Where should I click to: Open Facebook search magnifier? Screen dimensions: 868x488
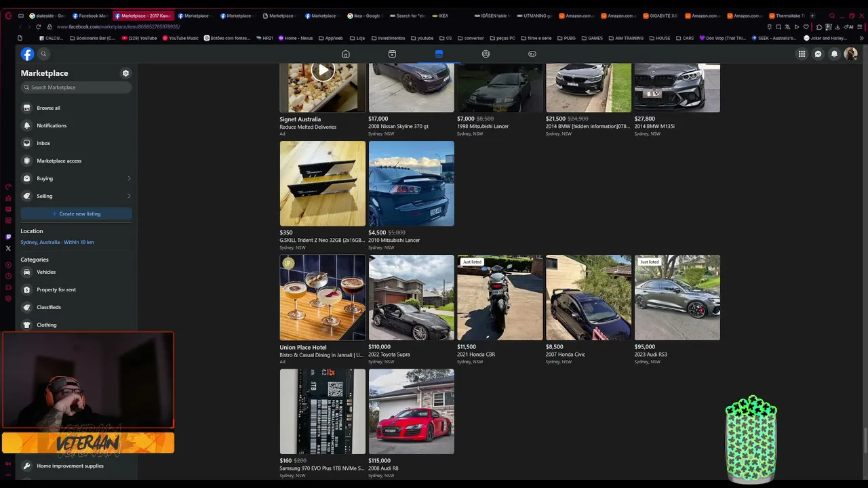[x=43, y=54]
